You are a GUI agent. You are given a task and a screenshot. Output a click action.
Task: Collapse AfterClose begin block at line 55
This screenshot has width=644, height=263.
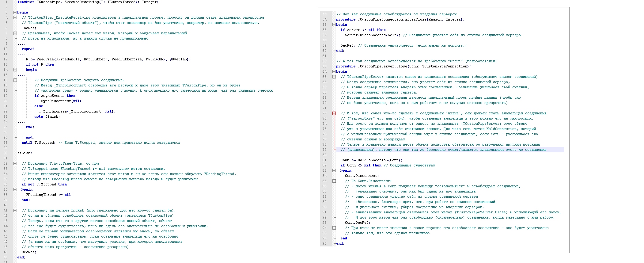[x=334, y=25]
